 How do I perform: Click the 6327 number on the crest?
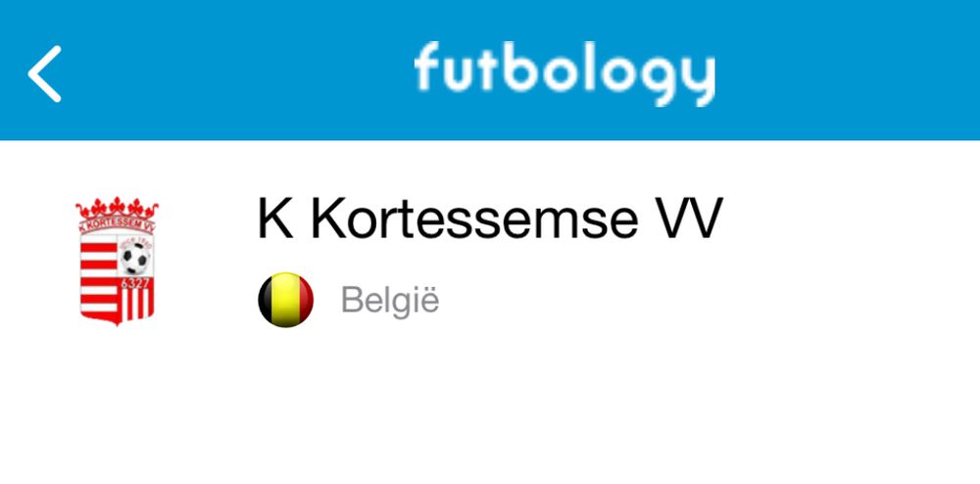pyautogui.click(x=135, y=283)
